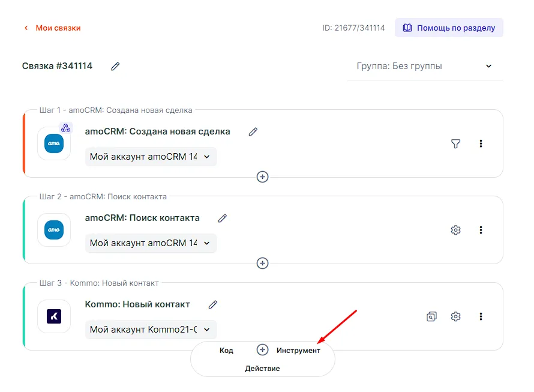Viewport: 534px width, 392px height.
Task: Open the step 3 three-dot menu
Action: pyautogui.click(x=481, y=316)
